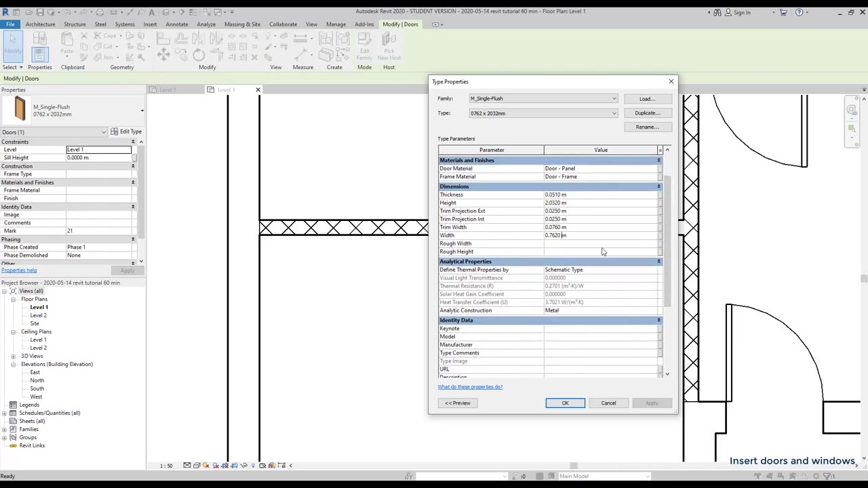Screen dimensions: 868x488
Task: Expand the 3D Views tree node
Action: 14,356
